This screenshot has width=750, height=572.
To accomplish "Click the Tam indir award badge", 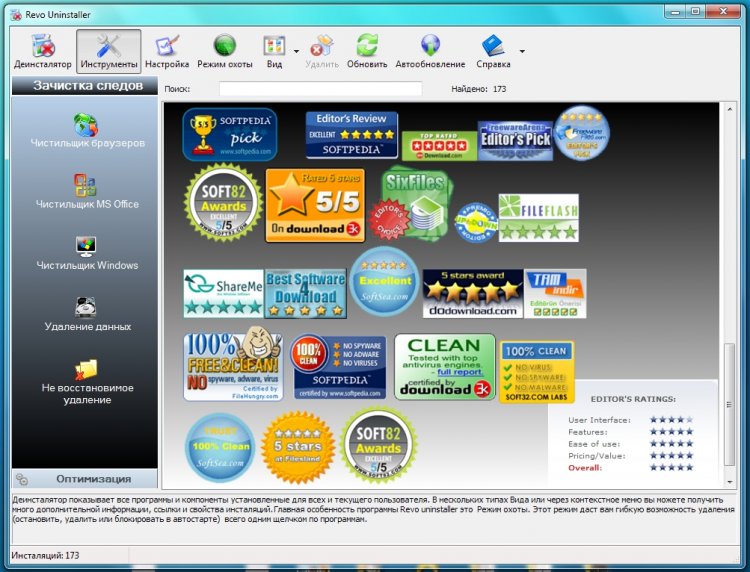I will (555, 294).
